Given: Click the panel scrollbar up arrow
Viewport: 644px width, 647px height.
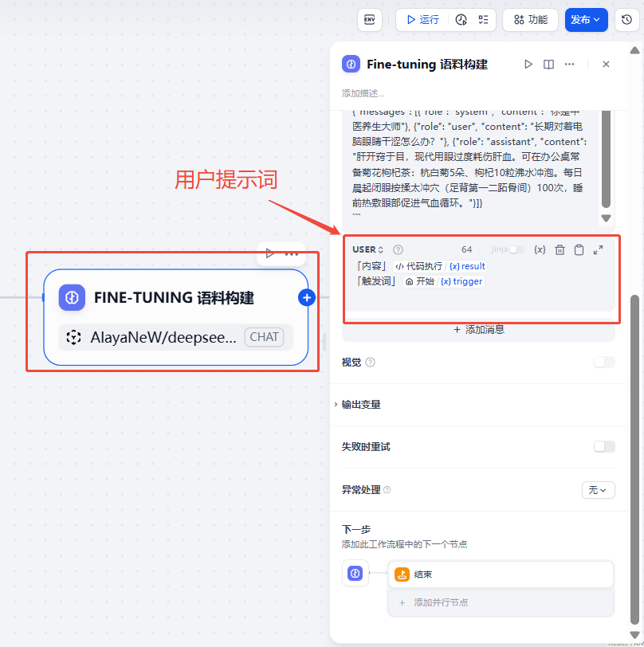Looking at the screenshot, I should tap(635, 50).
